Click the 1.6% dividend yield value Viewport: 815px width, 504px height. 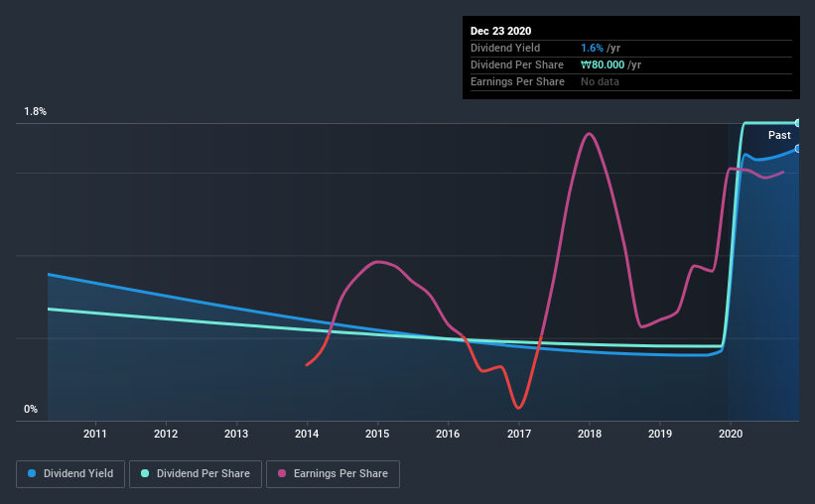pyautogui.click(x=592, y=48)
